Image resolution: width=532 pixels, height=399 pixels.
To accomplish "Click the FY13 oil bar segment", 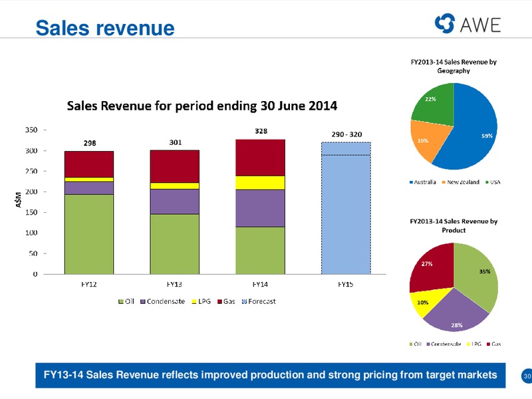I will coord(175,244).
